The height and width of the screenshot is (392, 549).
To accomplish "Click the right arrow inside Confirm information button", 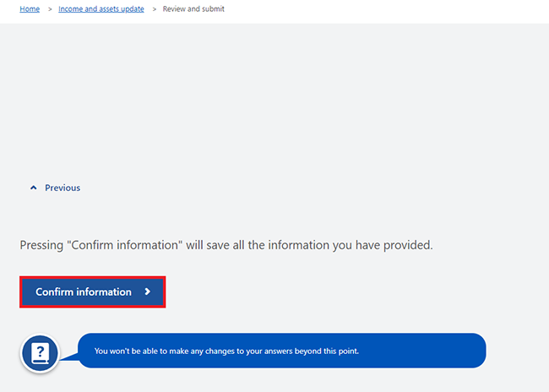I will pos(148,291).
